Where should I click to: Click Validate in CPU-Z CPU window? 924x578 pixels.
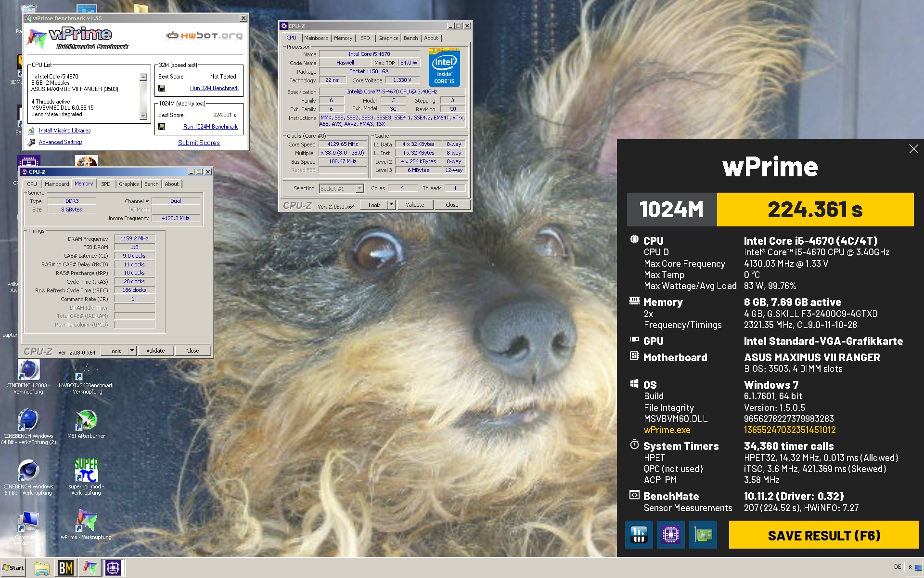(x=415, y=205)
